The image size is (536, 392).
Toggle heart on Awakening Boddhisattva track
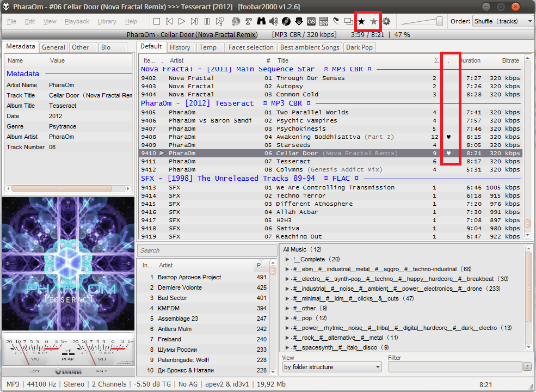pos(448,137)
